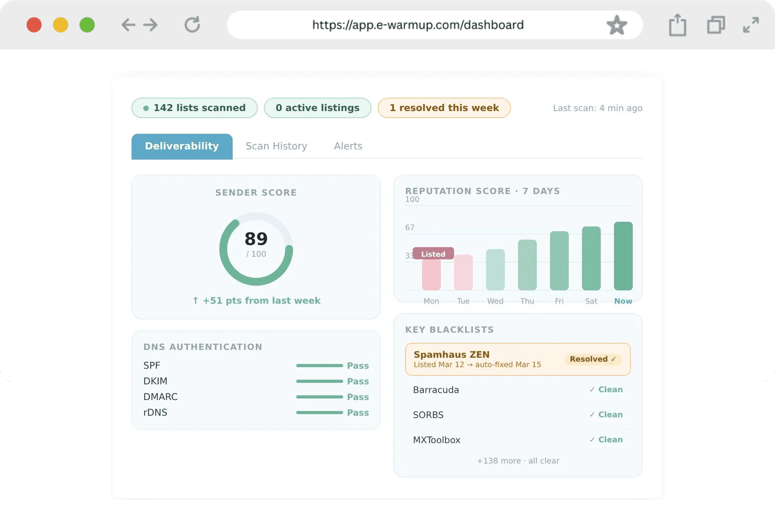This screenshot has width=775, height=532.
Task: Click the browser back arrow
Action: pos(129,25)
